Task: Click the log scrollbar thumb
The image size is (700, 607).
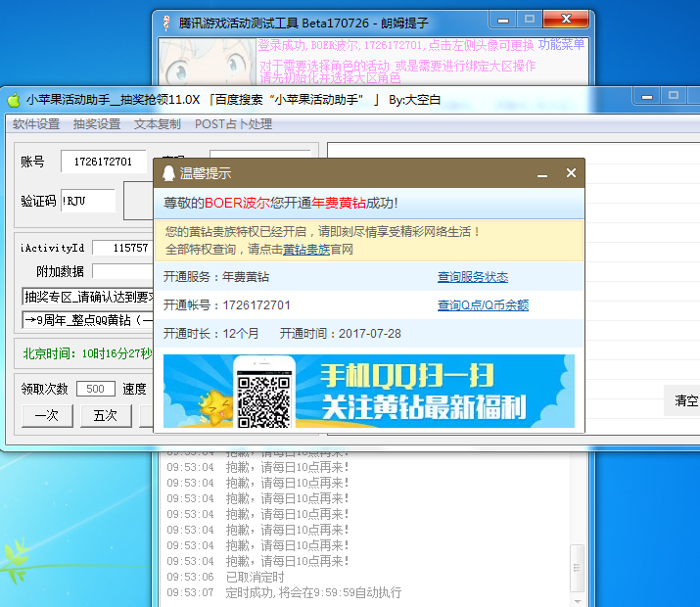Action: 577,568
